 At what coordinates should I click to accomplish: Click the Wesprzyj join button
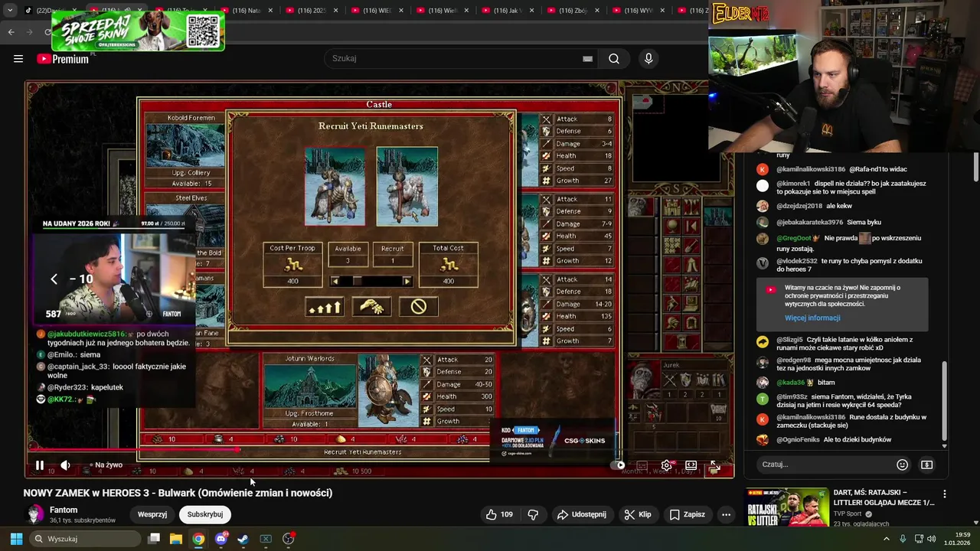152,514
